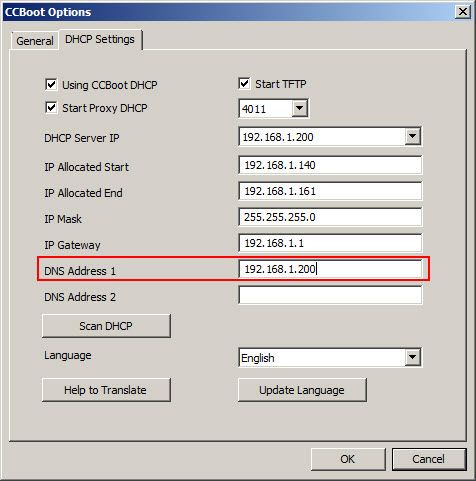Focus the IP Mask input field

click(x=330, y=217)
